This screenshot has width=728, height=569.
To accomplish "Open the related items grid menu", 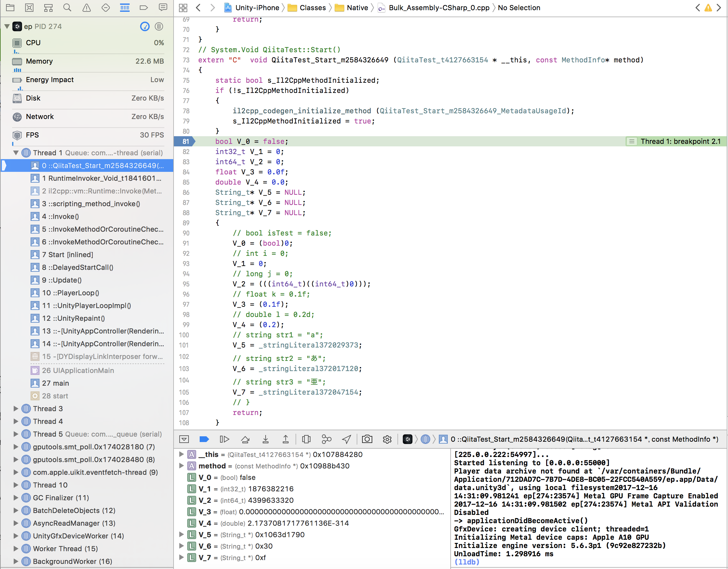I will point(183,8).
